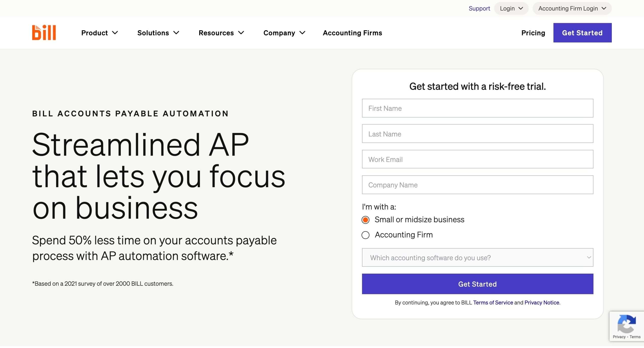
Task: Click the reCAPTCHA badge icon
Action: [626, 324]
